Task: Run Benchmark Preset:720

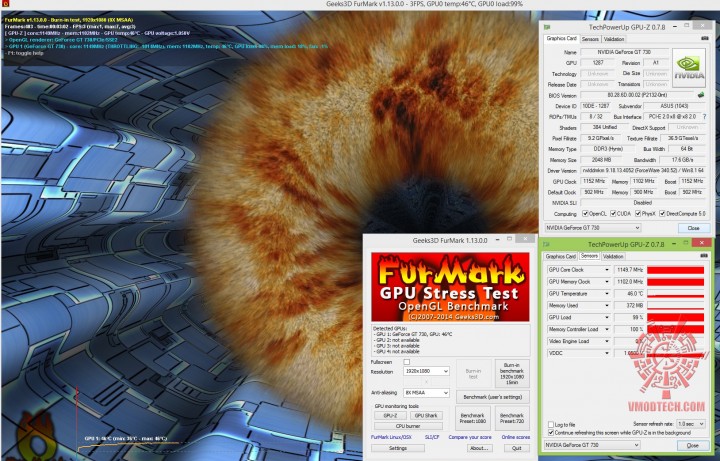Action: (512, 418)
